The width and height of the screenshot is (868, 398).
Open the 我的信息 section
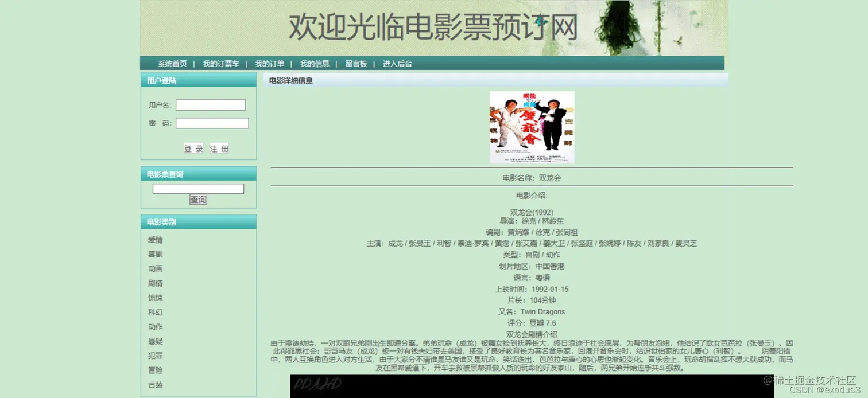point(315,64)
